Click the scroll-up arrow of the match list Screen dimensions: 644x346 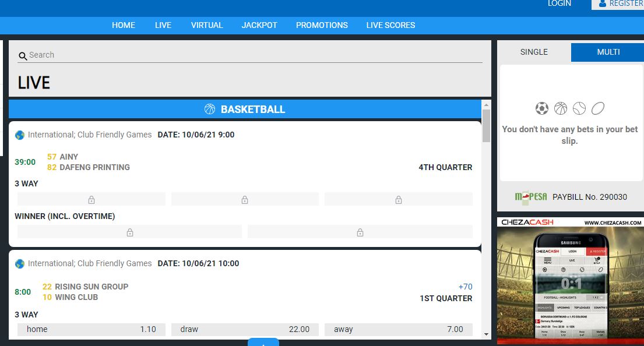[486, 105]
